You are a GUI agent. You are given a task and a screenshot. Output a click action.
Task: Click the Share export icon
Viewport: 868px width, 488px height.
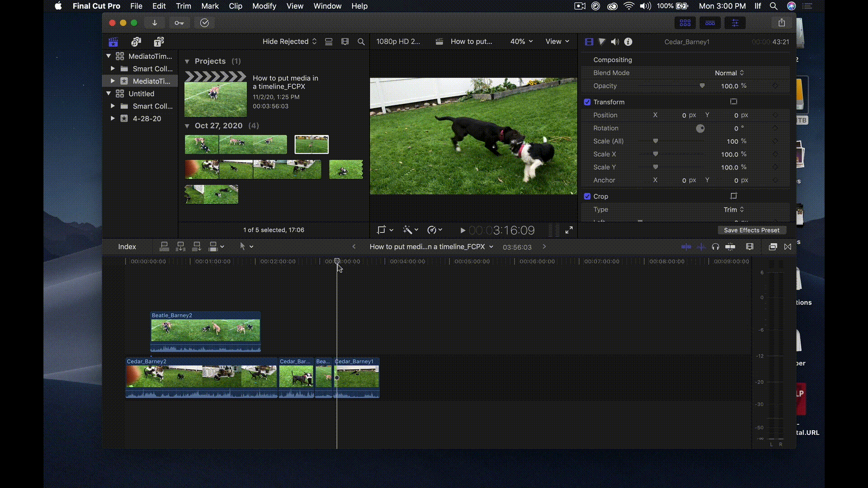782,23
